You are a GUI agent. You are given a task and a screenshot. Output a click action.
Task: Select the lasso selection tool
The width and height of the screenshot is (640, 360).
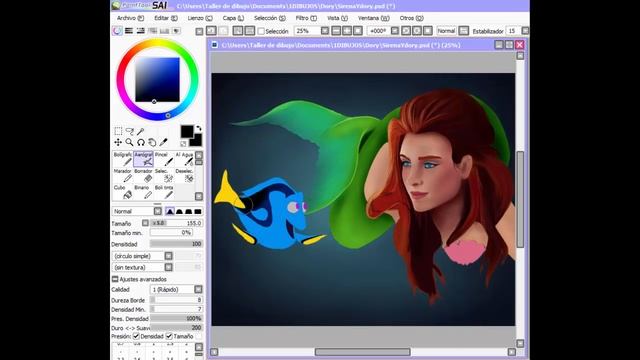coord(129,131)
